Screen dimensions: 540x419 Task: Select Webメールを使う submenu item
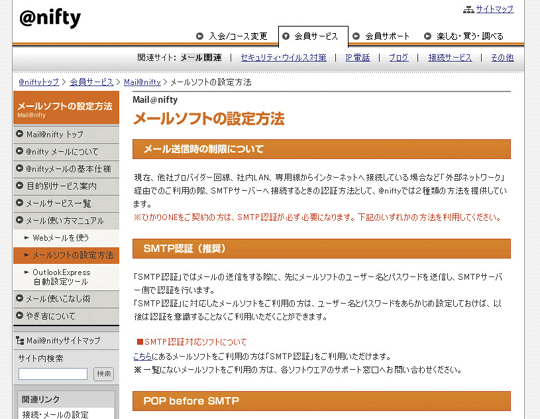click(66, 238)
